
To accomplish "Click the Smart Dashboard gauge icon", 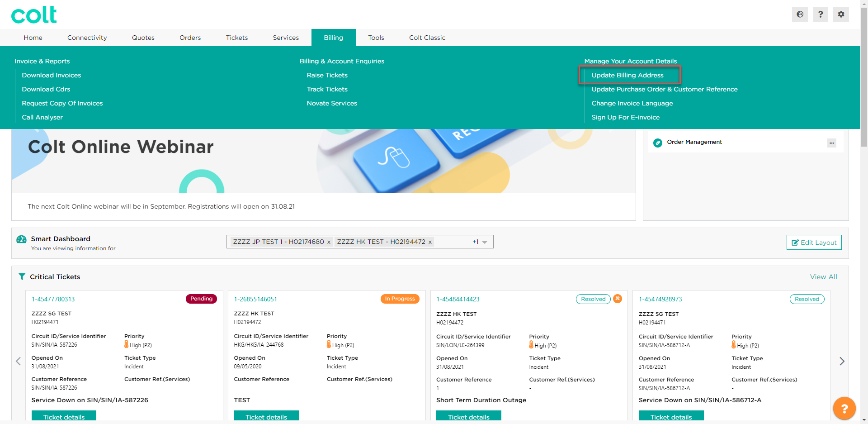I will point(21,239).
